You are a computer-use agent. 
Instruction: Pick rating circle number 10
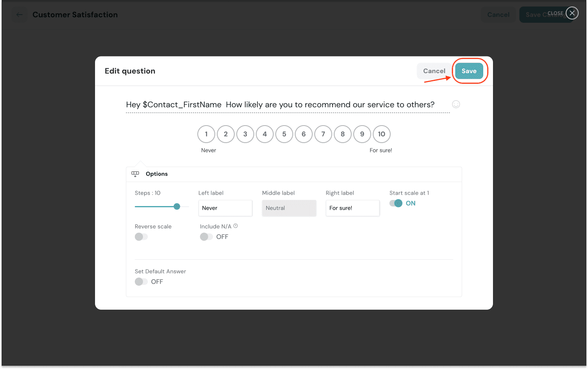coord(382,134)
